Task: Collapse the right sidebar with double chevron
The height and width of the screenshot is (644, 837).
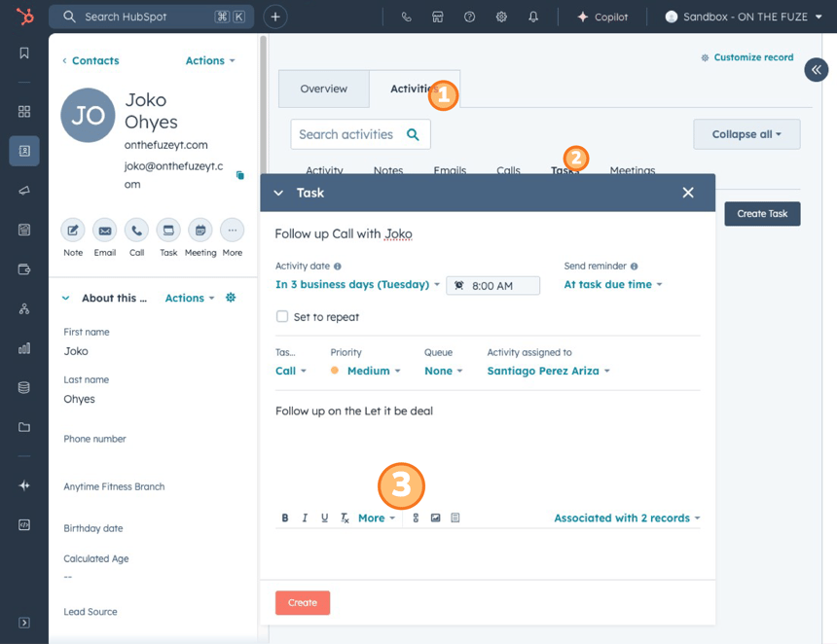Action: click(817, 69)
